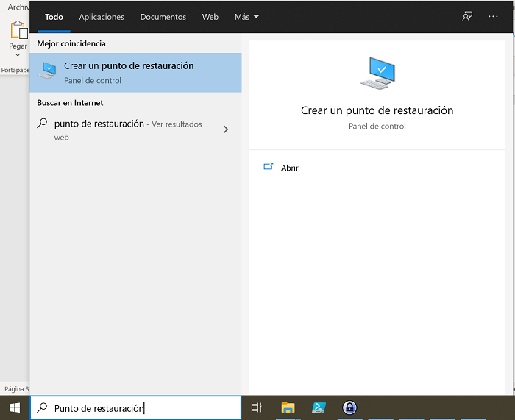Switch to the Web search tab
Screen dimensions: 515x420
click(x=210, y=17)
